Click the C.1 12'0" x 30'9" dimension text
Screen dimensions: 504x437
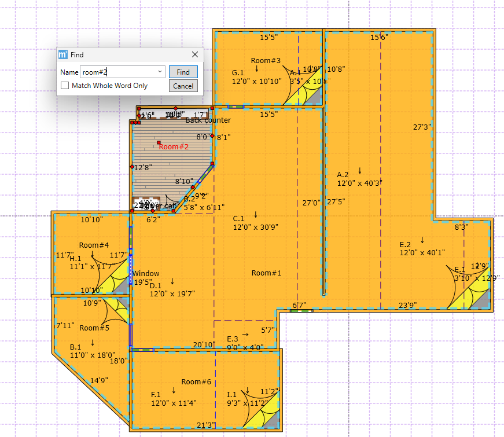pyautogui.click(x=256, y=223)
